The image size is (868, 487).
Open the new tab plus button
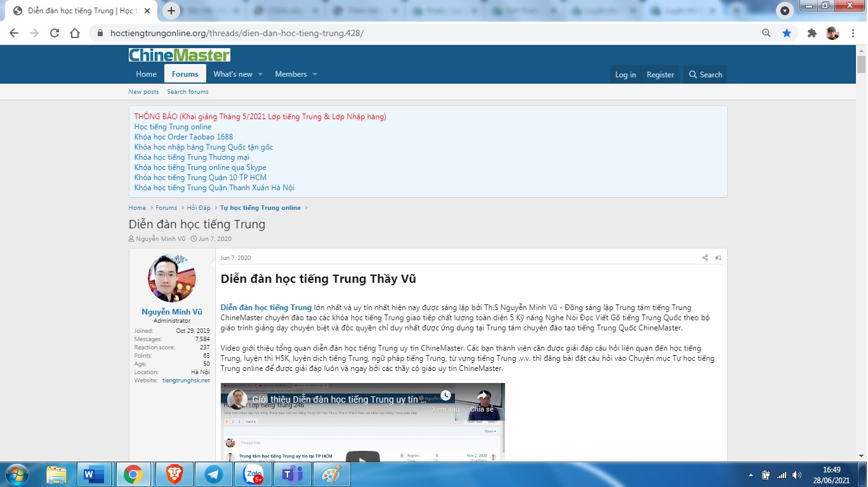171,11
